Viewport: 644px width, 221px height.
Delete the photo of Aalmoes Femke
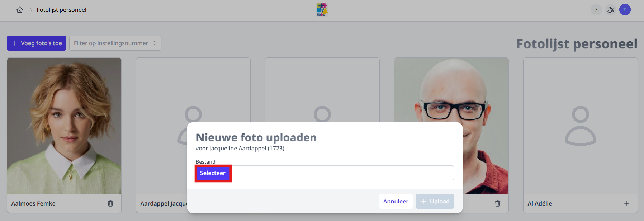click(110, 203)
